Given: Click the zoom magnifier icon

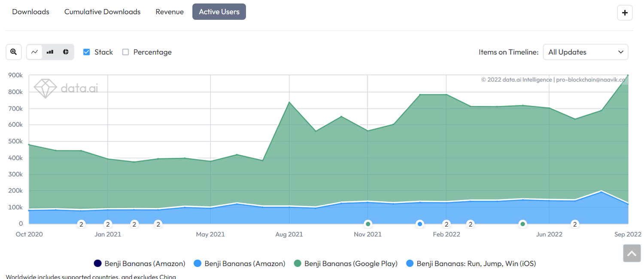Looking at the screenshot, I should [14, 52].
